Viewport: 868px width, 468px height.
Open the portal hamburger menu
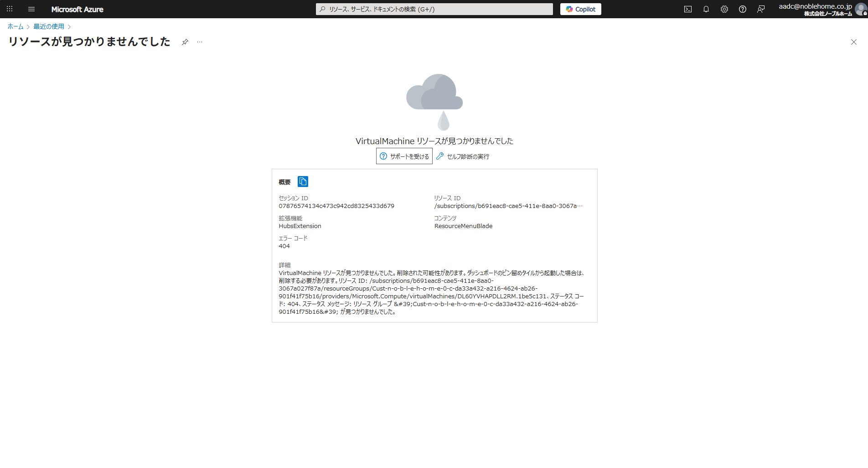(31, 9)
